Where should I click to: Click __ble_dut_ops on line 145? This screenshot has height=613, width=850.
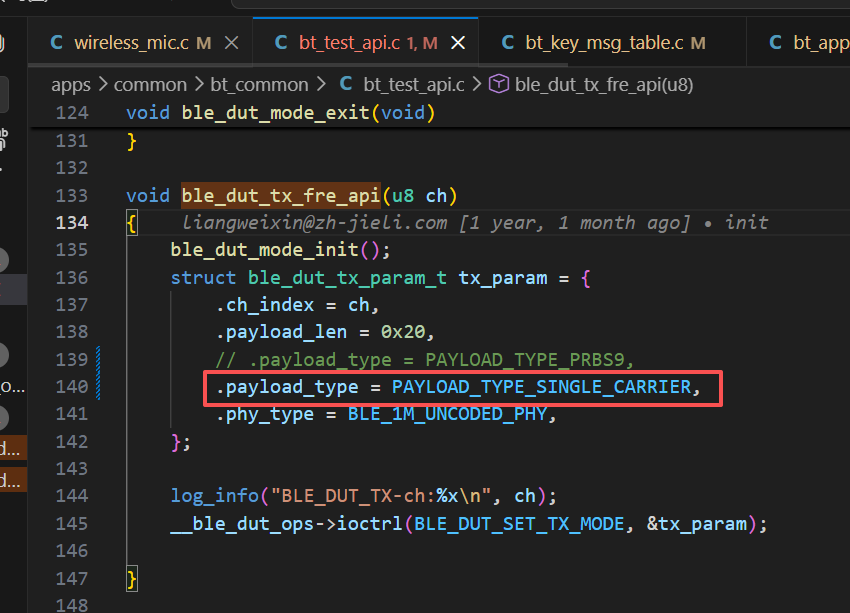tap(242, 524)
